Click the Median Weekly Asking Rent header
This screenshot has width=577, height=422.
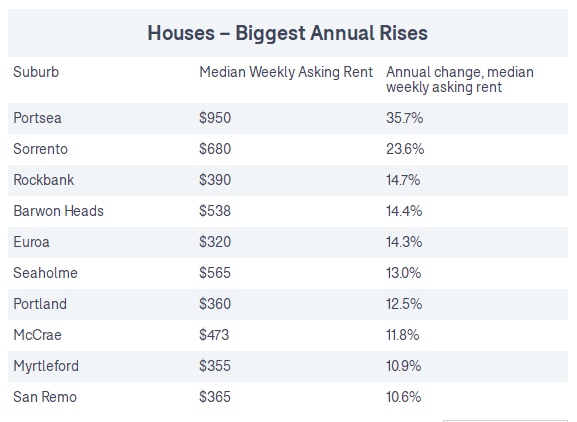tap(286, 72)
